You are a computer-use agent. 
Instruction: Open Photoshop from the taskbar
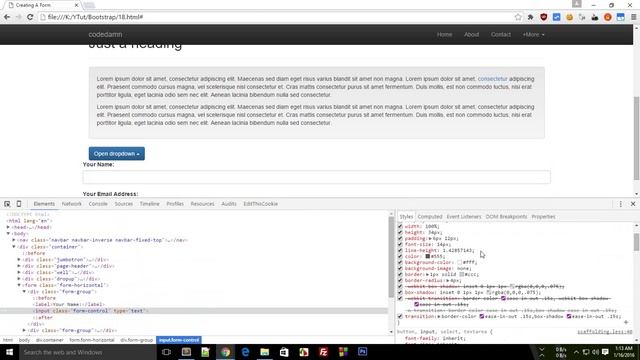pos(362,352)
